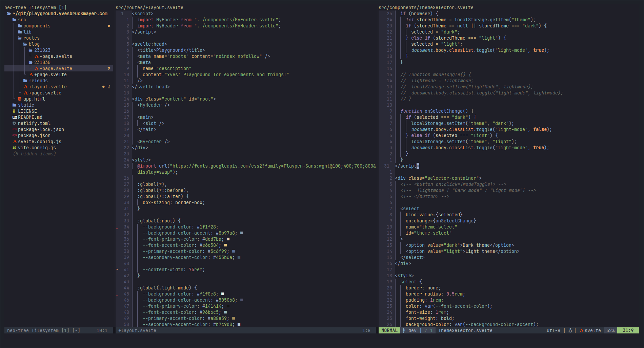The image size is (644, 348).
Task: Focus the src/components/ThemeSelector.svelte window title
Action: 426,7
